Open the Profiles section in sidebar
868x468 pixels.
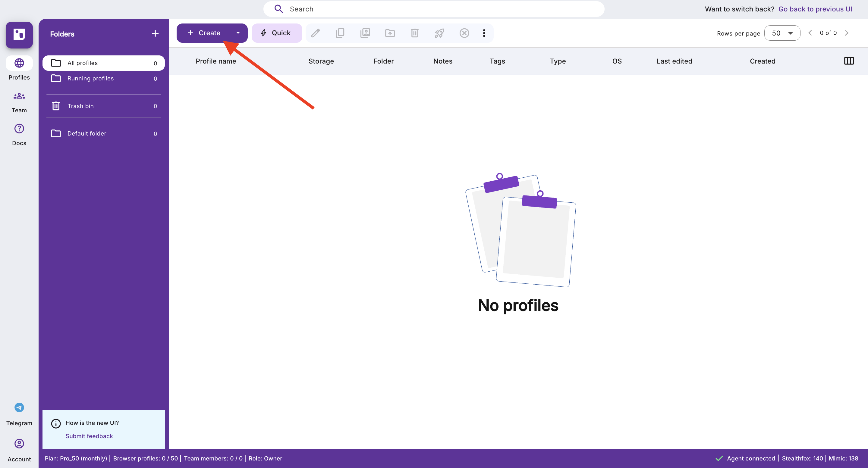pyautogui.click(x=19, y=68)
